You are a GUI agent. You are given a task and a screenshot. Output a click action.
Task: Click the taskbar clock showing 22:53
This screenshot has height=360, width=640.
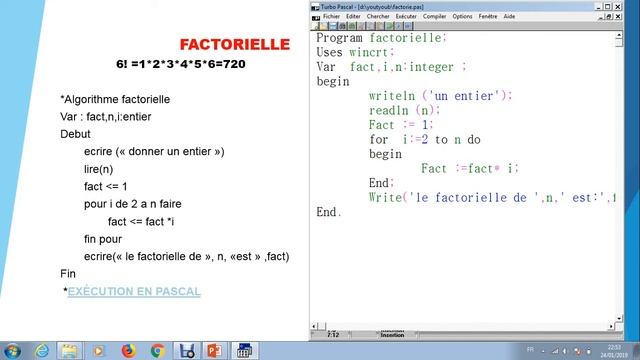tap(613, 351)
